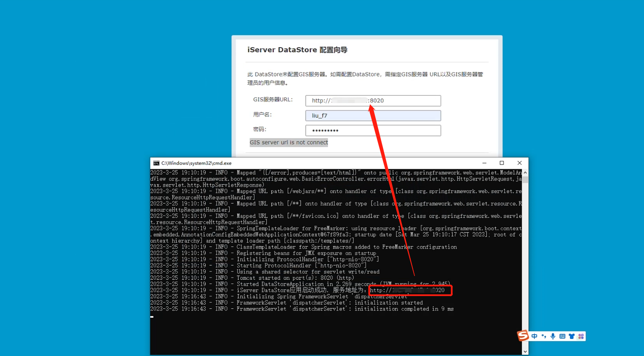The width and height of the screenshot is (644, 356).
Task: Toggle Chinese punctuation mode in IME bar
Action: click(x=544, y=336)
